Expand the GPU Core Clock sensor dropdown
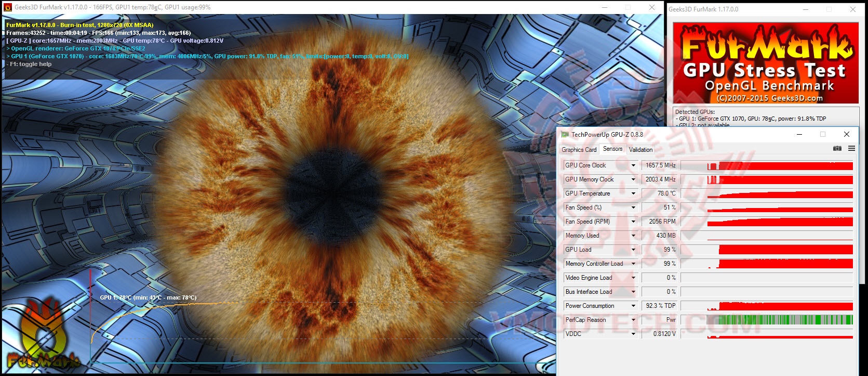The image size is (868, 376). tap(633, 165)
